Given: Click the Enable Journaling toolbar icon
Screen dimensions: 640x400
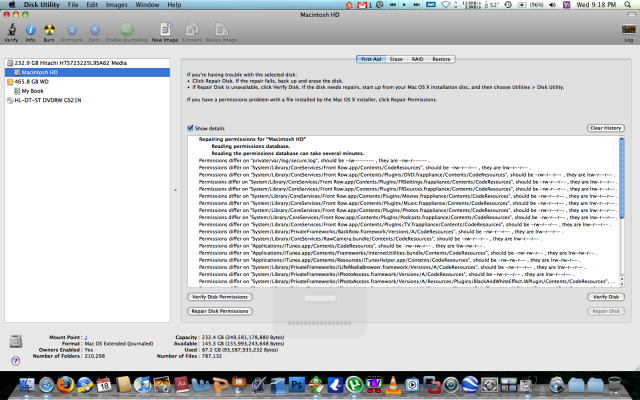Looking at the screenshot, I should tap(127, 33).
